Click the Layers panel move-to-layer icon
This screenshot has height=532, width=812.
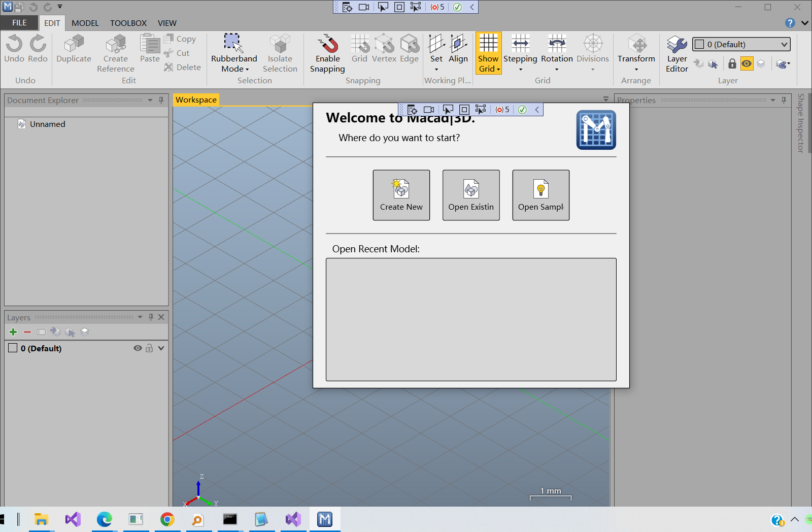55,332
